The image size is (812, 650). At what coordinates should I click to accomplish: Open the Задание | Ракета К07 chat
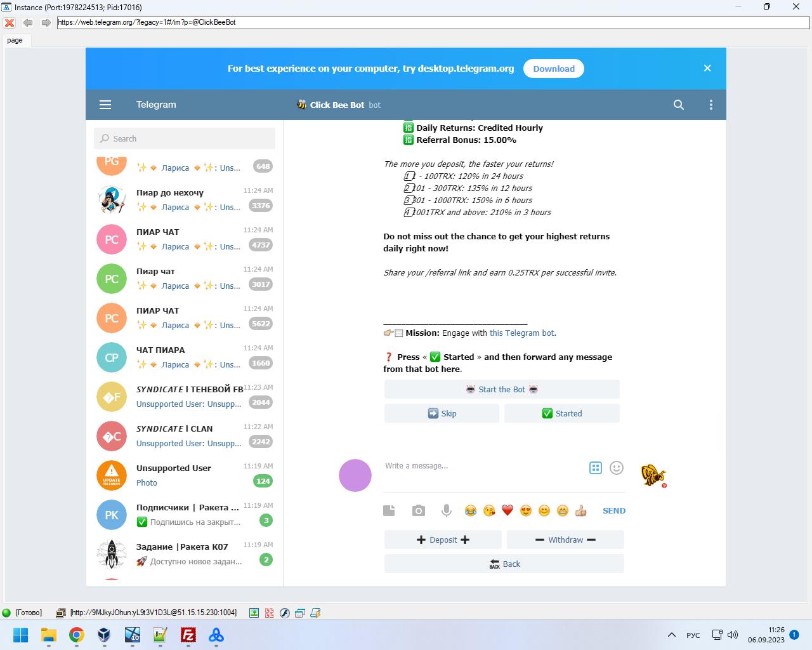pos(185,554)
